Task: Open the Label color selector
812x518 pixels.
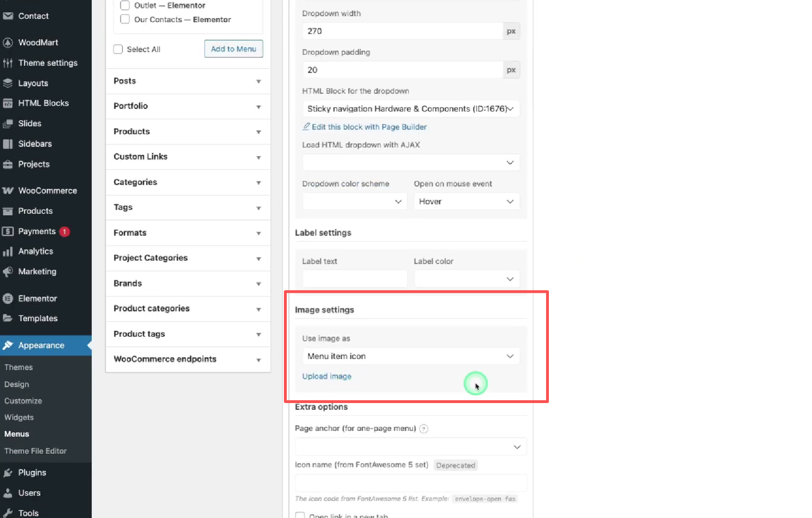Action: click(466, 279)
